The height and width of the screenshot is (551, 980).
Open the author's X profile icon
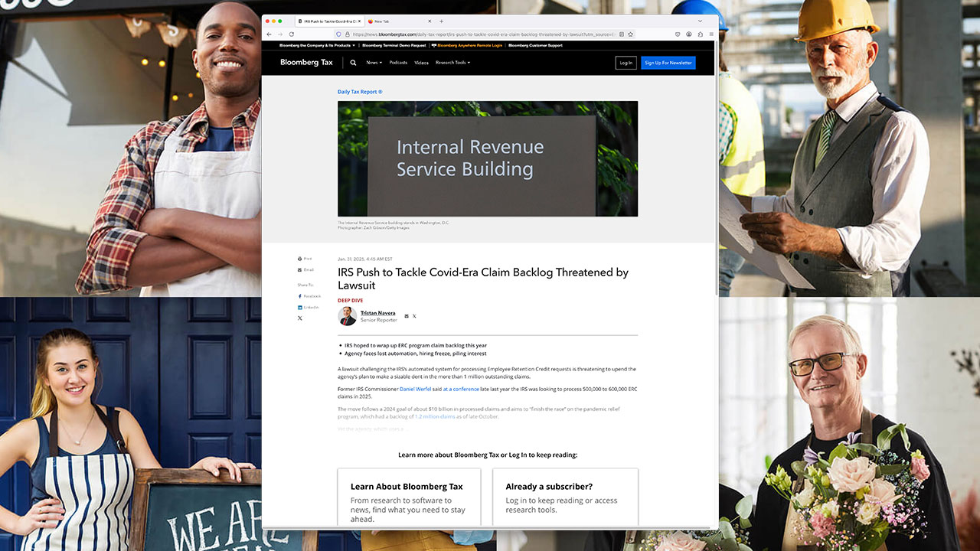[x=414, y=316]
